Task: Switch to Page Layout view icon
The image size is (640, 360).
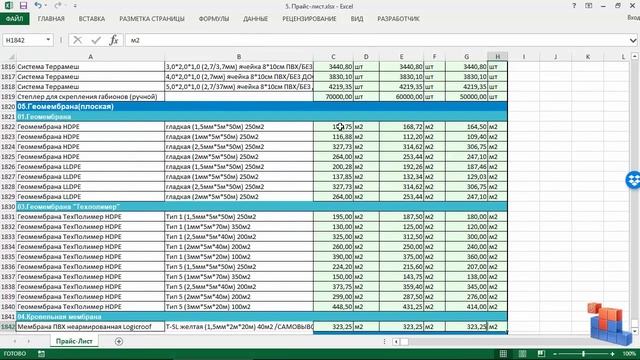Action: tap(522, 354)
